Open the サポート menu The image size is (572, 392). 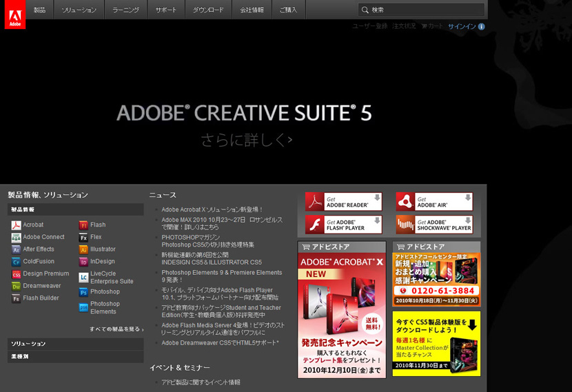coord(166,10)
